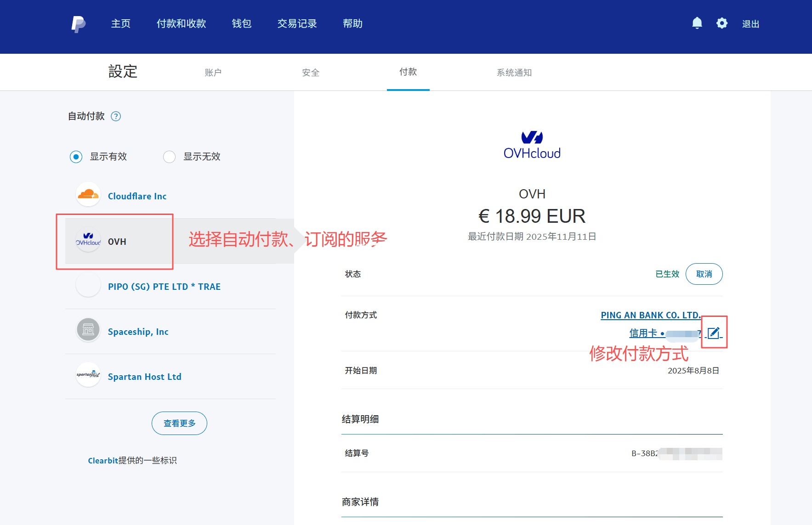Click the PayPal logo icon
Screen dimensions: 812x525
[x=78, y=24]
